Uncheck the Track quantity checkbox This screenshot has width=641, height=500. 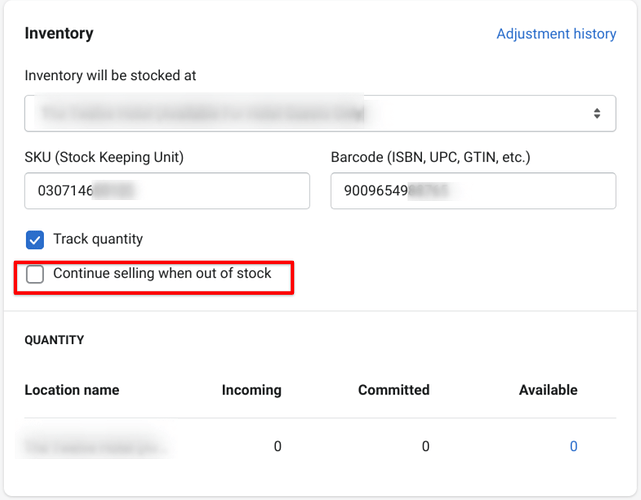pos(35,240)
